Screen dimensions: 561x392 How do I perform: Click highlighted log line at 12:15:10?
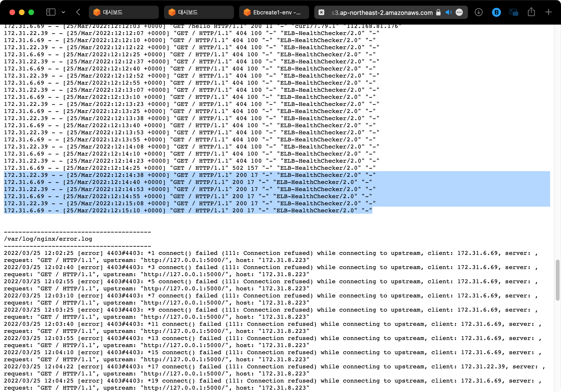(188, 210)
